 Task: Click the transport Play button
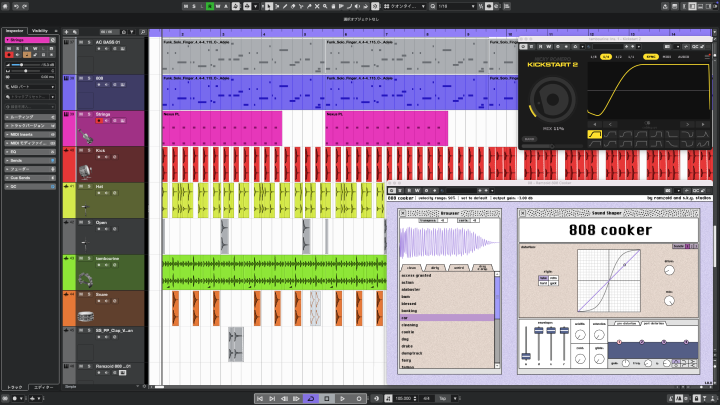[343, 399]
